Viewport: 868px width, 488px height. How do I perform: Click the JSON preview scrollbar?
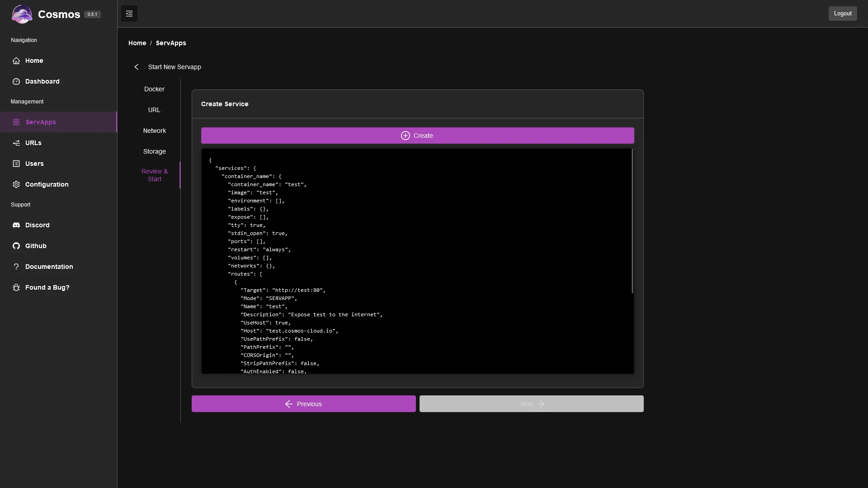pos(632,221)
